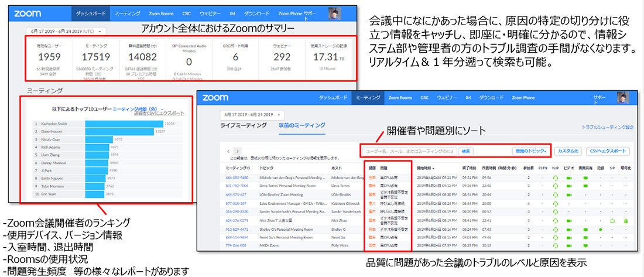Click screen share icon in MKD+Zoom row
Viewport: 644px width, 277px height.
(585, 245)
